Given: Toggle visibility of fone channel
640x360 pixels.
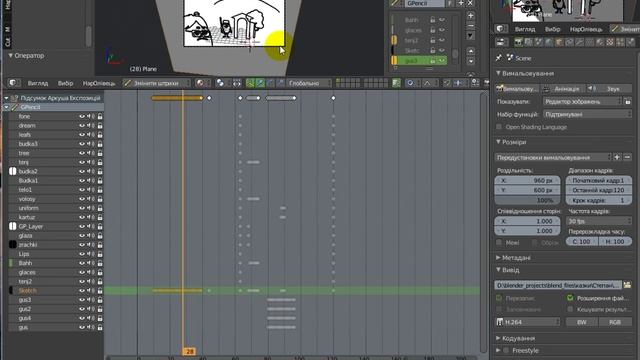Looking at the screenshot, I should [82, 116].
